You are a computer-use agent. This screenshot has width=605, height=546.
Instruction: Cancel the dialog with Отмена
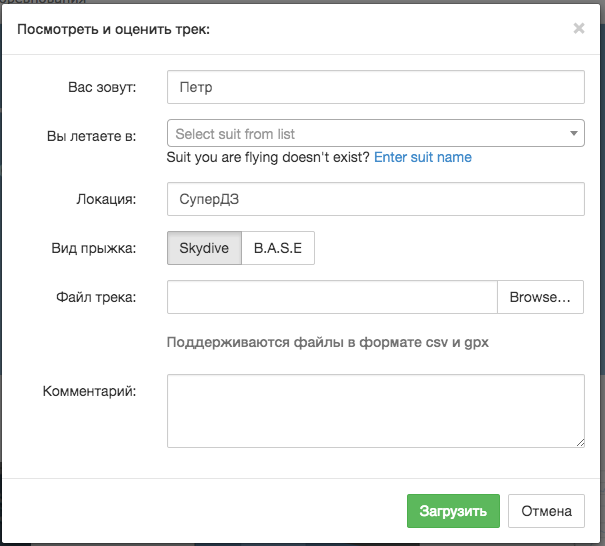click(x=546, y=511)
